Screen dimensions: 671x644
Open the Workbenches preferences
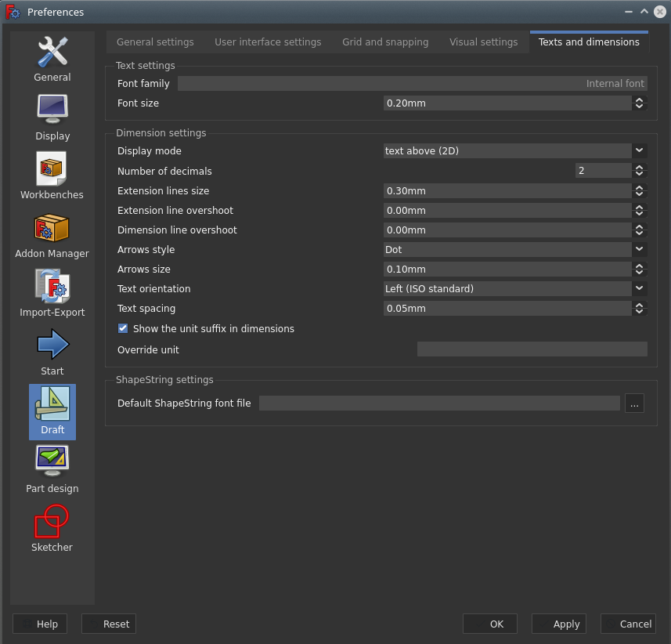(x=52, y=176)
